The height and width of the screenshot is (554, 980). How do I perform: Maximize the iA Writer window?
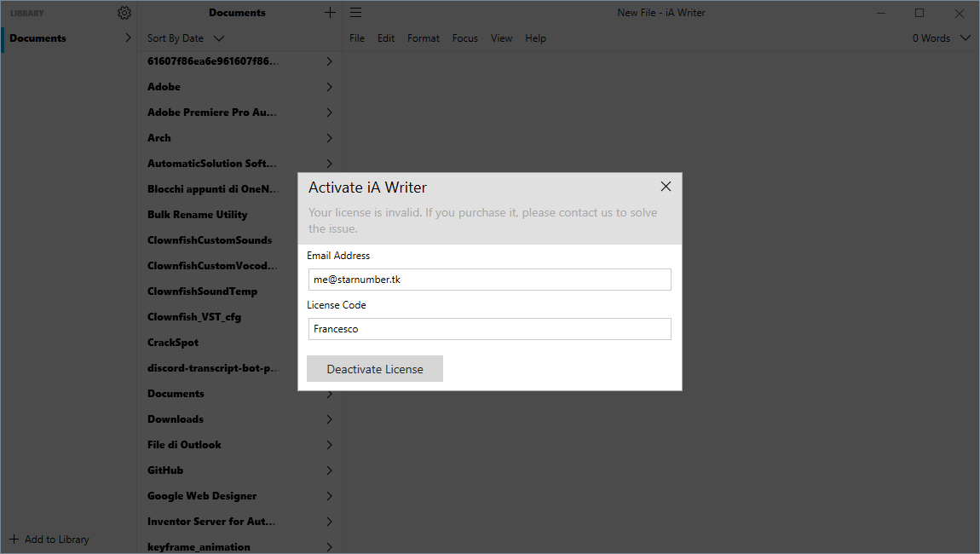click(x=919, y=13)
